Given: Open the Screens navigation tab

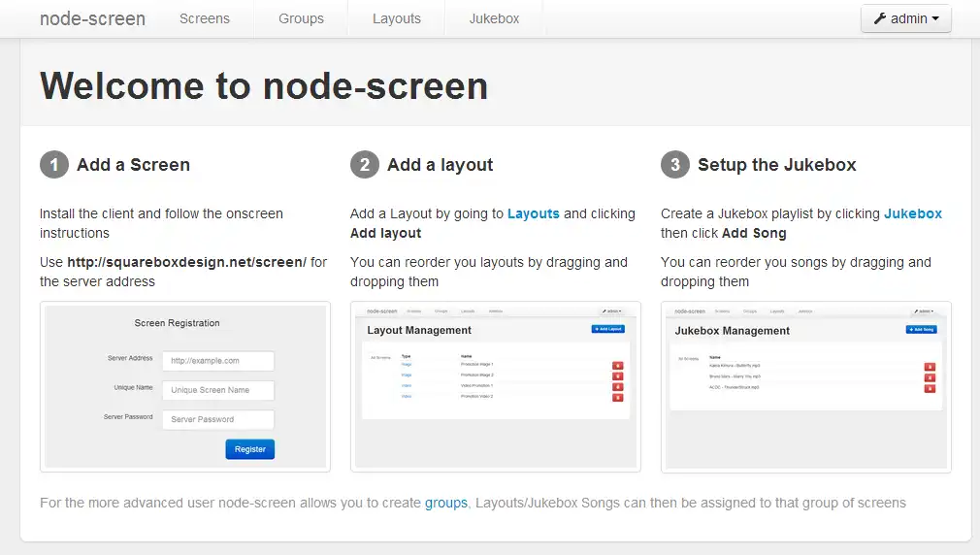Looking at the screenshot, I should 205,18.
